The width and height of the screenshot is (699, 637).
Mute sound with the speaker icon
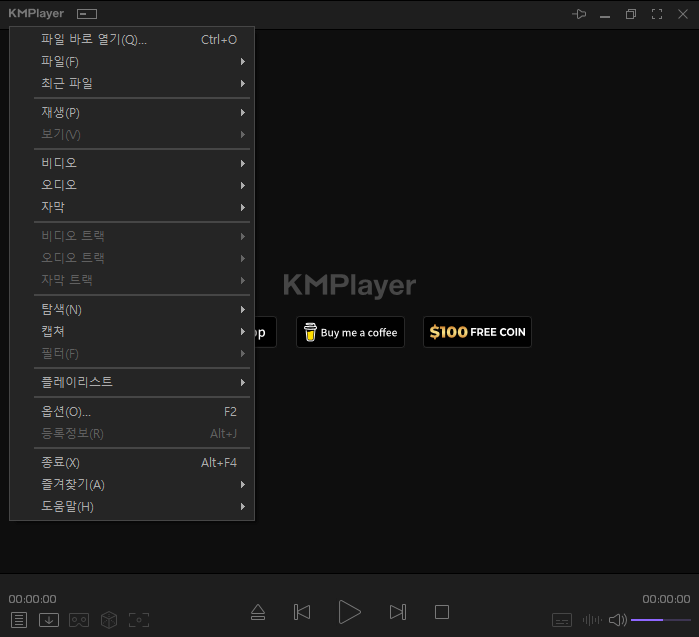(x=618, y=620)
